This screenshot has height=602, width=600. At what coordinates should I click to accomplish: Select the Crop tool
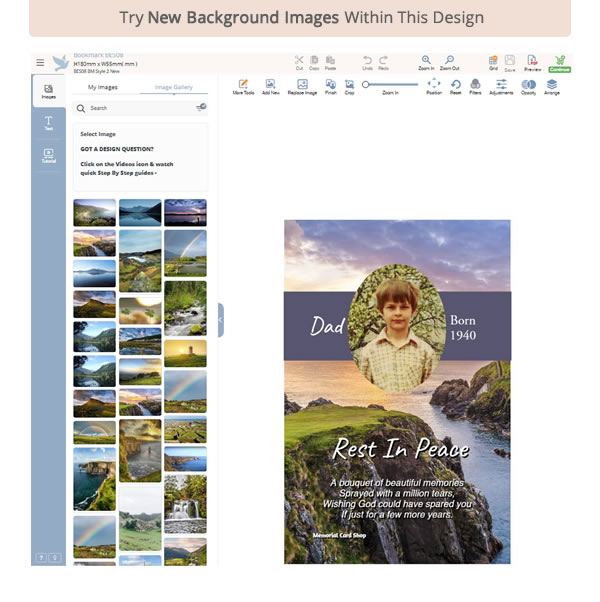pos(349,86)
